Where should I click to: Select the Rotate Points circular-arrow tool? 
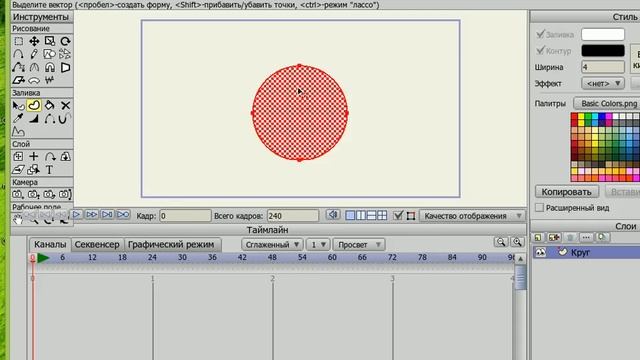click(65, 41)
